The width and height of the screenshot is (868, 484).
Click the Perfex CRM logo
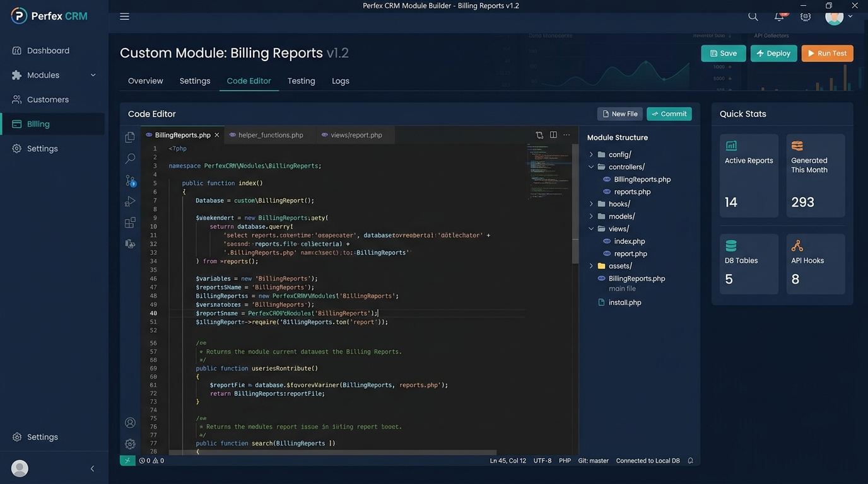pyautogui.click(x=49, y=16)
